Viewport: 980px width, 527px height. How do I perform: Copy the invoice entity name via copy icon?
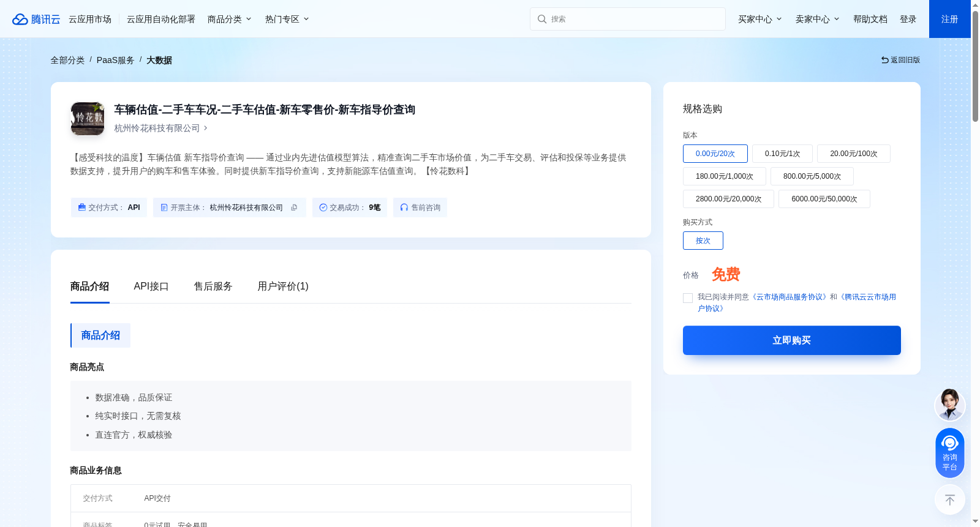coord(295,207)
